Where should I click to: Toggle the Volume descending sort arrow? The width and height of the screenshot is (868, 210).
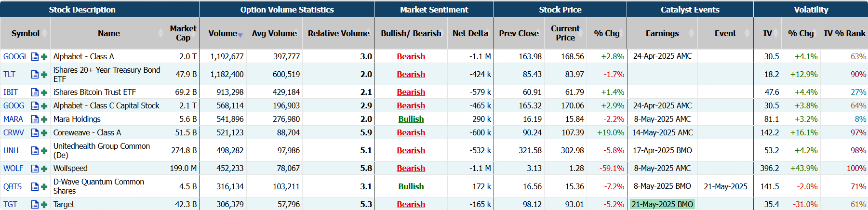click(x=240, y=35)
